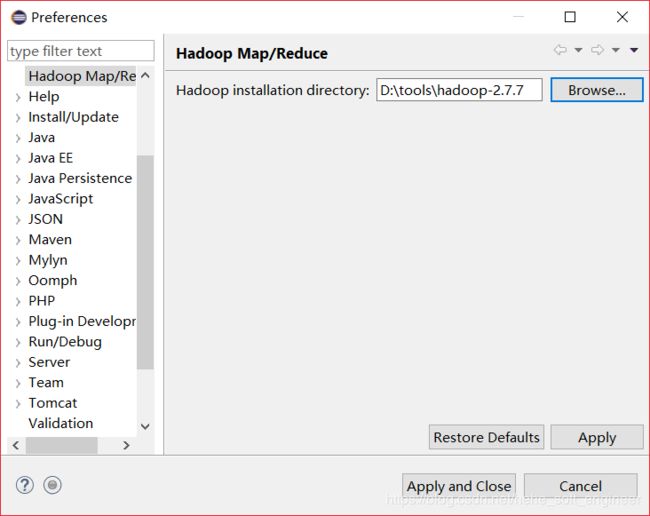Select the Install/Update preference category
650x516 pixels.
click(x=73, y=117)
